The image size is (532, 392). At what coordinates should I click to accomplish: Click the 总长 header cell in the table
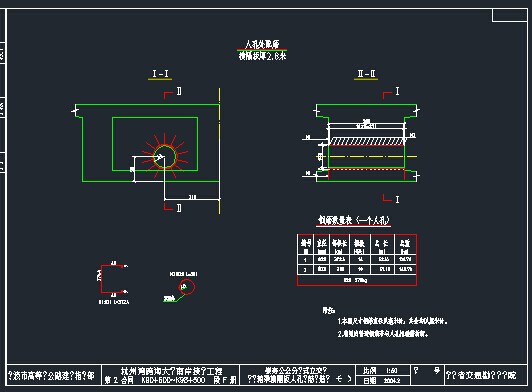pos(382,245)
